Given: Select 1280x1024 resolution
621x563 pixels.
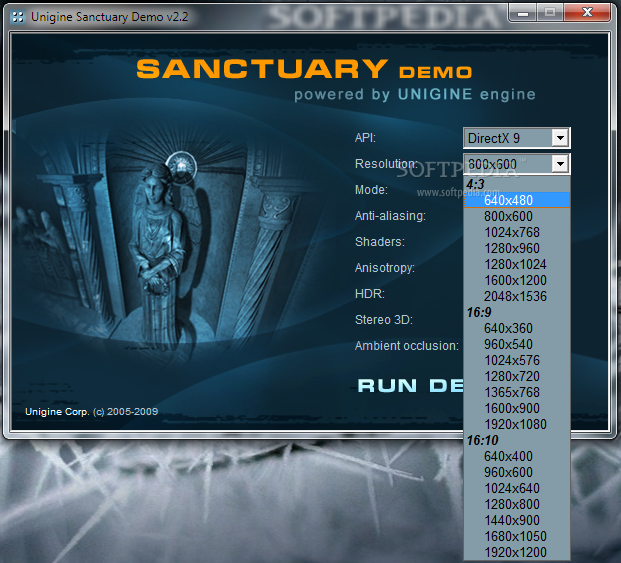Looking at the screenshot, I should tap(517, 264).
